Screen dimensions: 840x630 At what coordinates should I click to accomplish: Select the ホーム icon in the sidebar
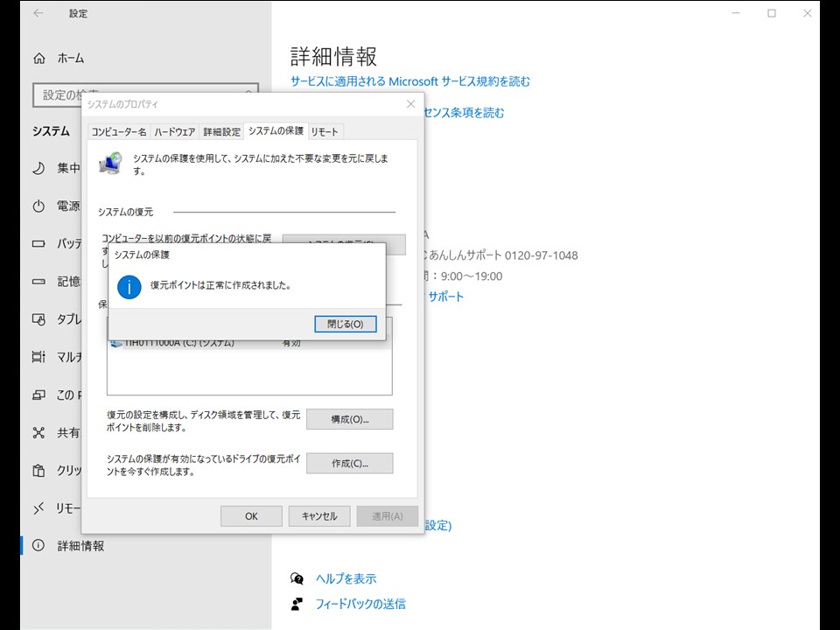[x=39, y=58]
